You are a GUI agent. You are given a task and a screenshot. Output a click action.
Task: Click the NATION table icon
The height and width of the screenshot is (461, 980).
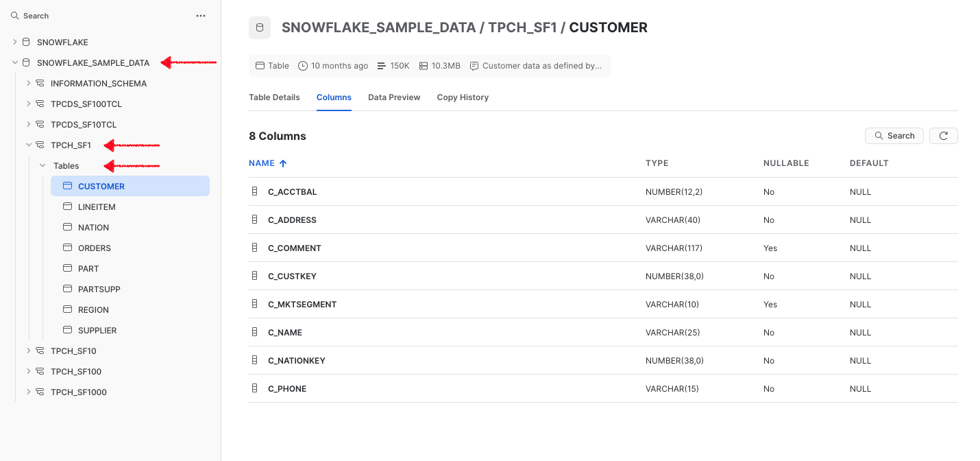point(67,227)
